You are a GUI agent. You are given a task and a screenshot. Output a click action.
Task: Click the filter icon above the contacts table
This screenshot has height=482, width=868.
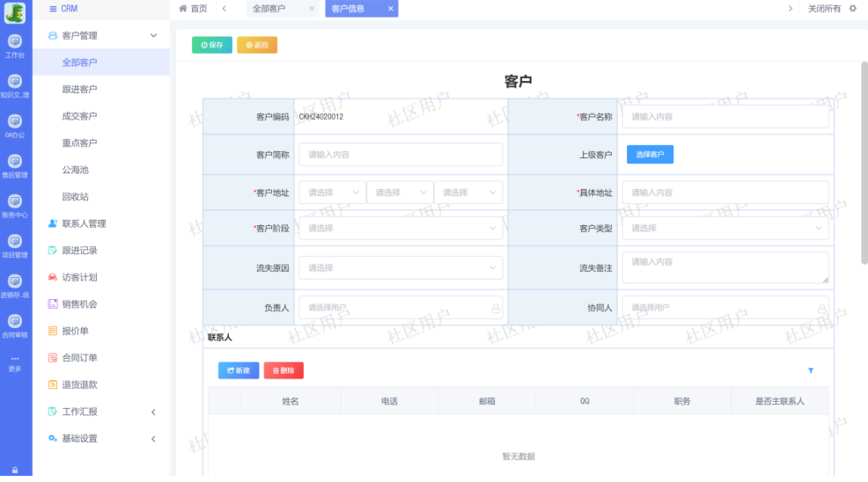click(x=811, y=370)
